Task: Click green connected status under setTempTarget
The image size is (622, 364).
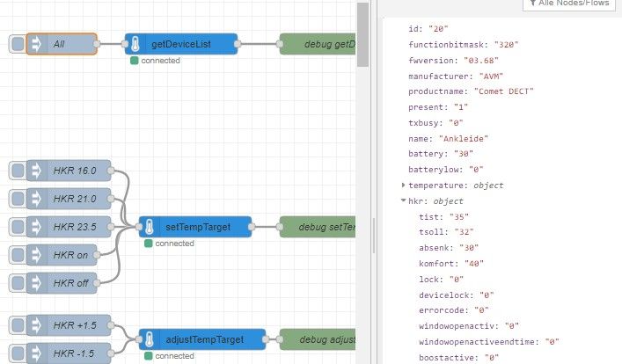Action: pos(170,244)
